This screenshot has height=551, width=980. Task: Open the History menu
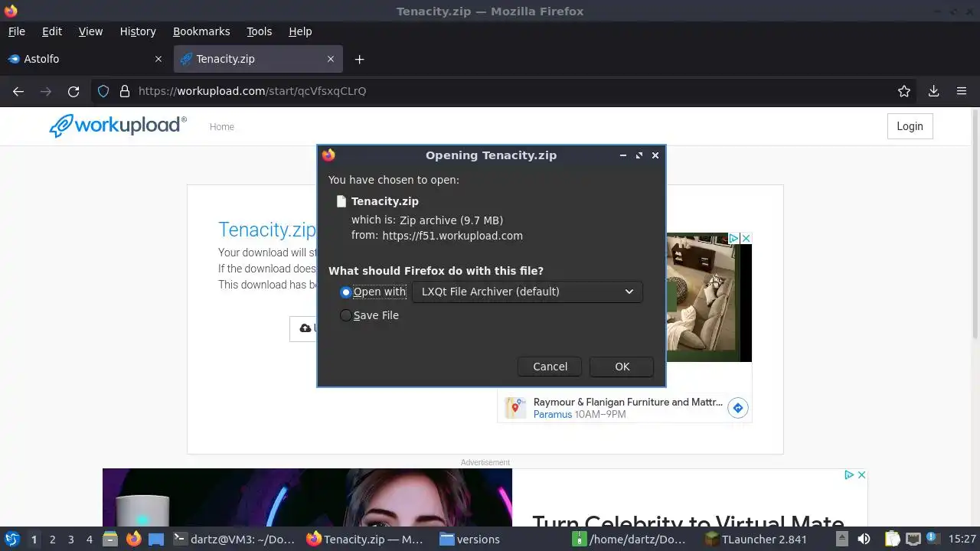138,31
